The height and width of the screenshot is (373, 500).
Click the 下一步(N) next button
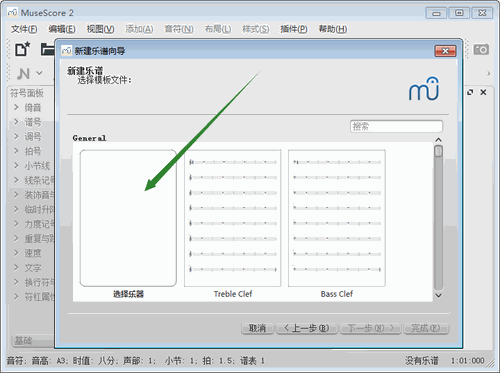pyautogui.click(x=371, y=328)
